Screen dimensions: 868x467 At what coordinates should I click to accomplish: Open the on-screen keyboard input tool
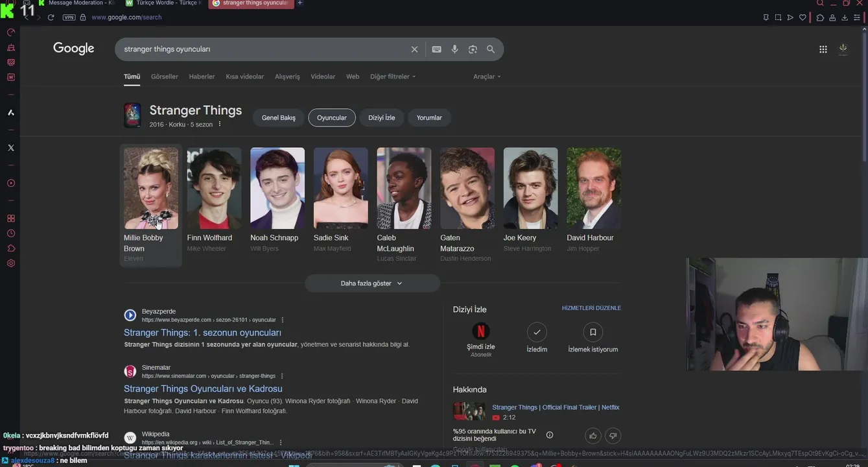437,49
